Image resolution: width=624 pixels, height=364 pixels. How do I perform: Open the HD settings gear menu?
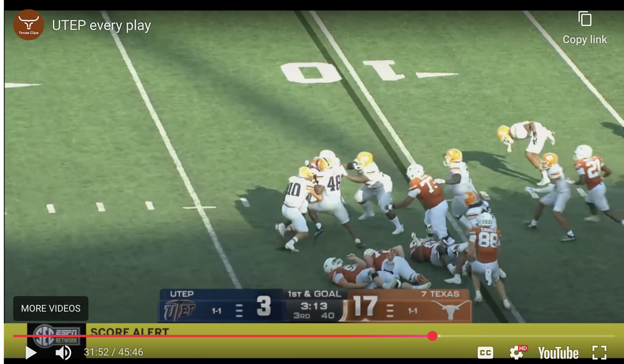pos(517,353)
